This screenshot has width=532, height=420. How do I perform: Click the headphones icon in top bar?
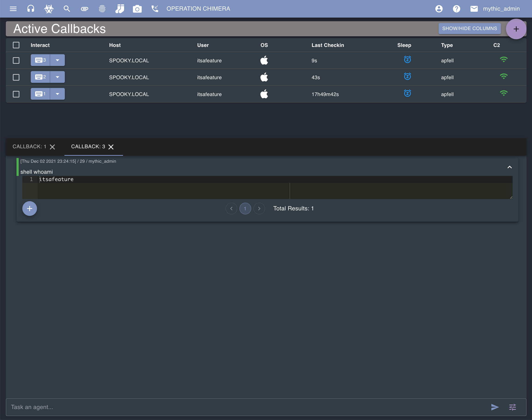pos(31,9)
